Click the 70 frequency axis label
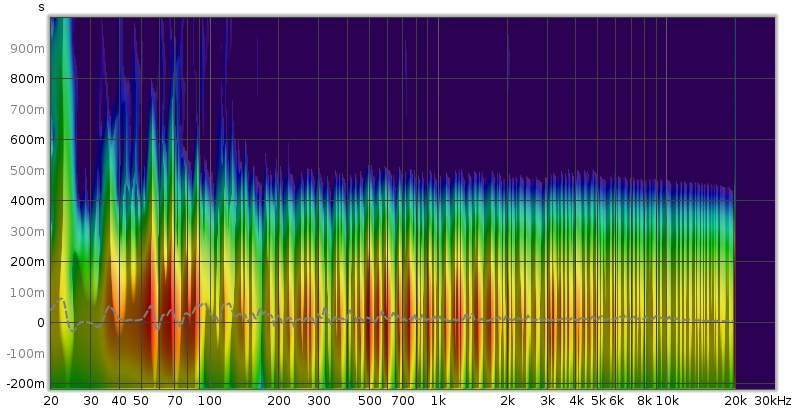The width and height of the screenshot is (800, 412). (x=175, y=401)
